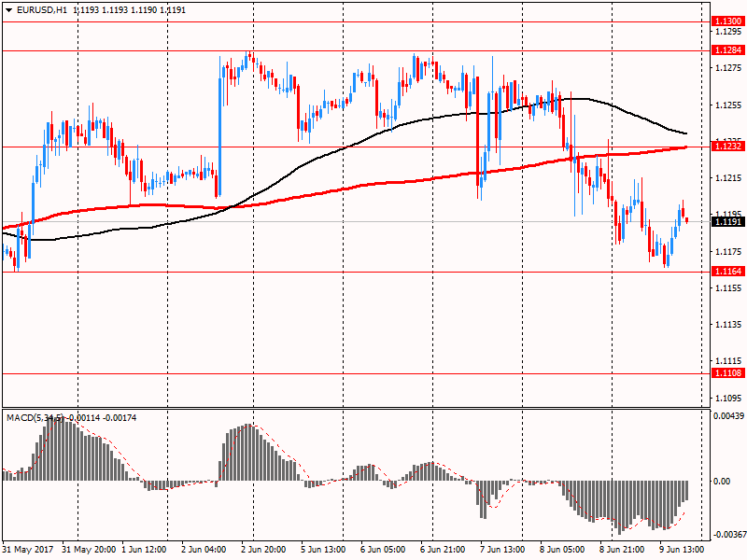Select the 7 Jun 13:00 time label
This screenshot has height=560, width=747.
point(502,550)
